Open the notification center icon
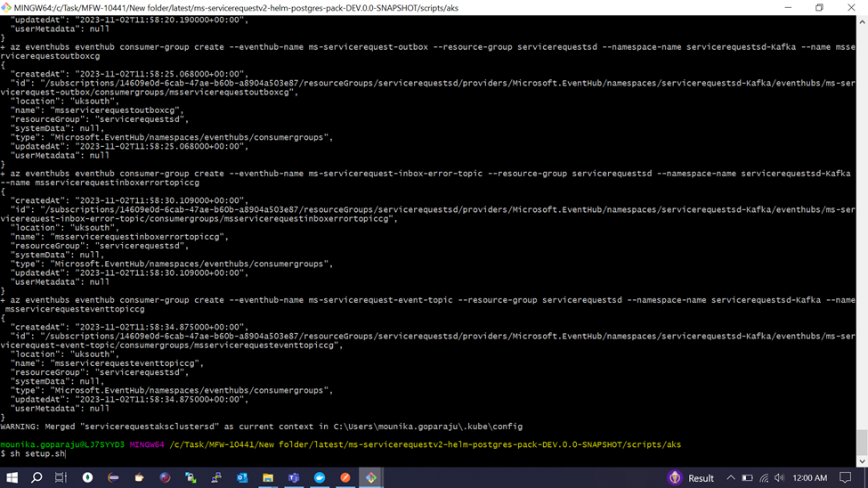The width and height of the screenshot is (868, 488). (x=846, y=478)
